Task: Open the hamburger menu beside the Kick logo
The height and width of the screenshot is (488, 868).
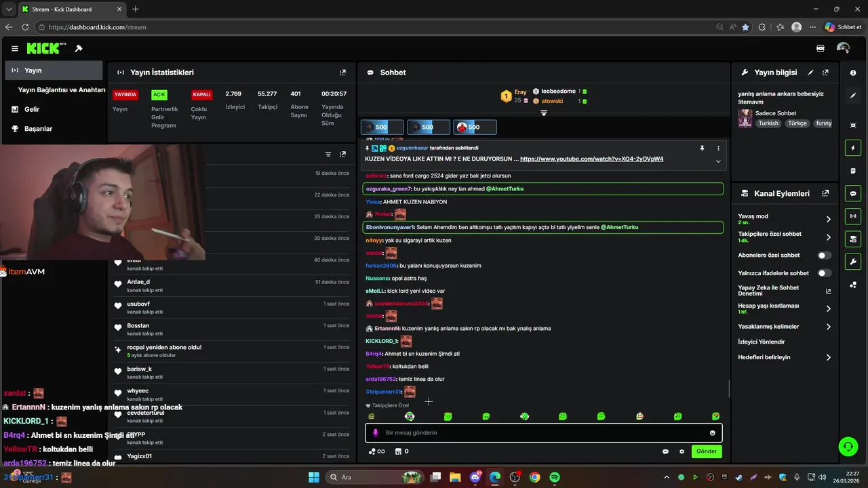Action: [14, 49]
